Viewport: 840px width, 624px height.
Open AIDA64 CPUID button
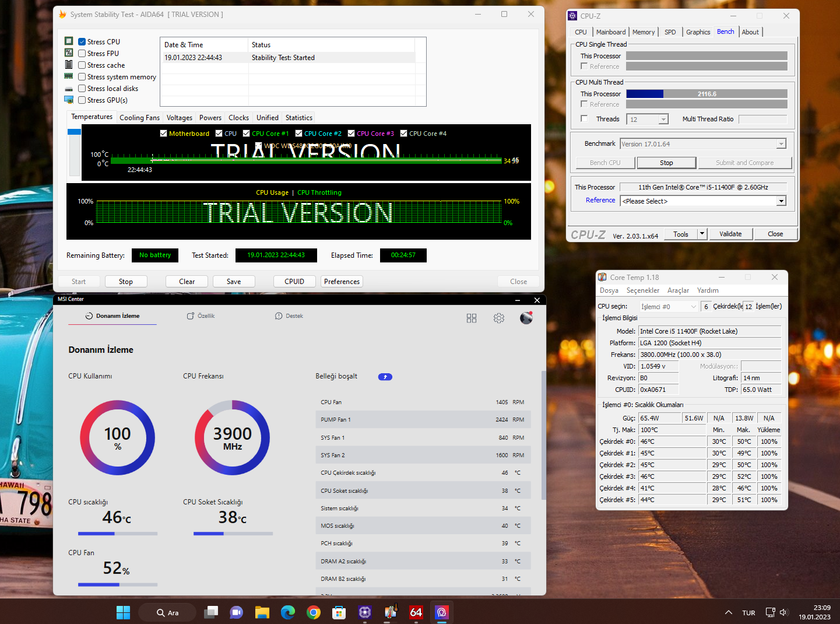point(294,282)
